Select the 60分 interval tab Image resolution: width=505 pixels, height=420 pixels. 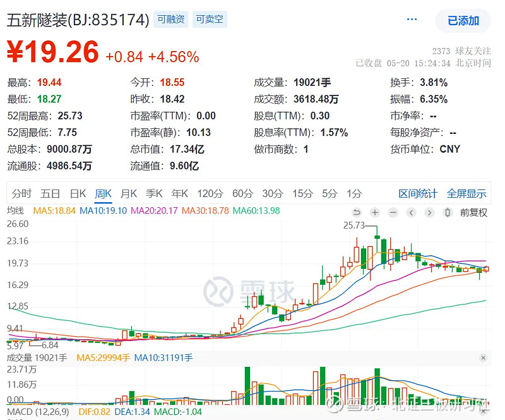(x=242, y=194)
